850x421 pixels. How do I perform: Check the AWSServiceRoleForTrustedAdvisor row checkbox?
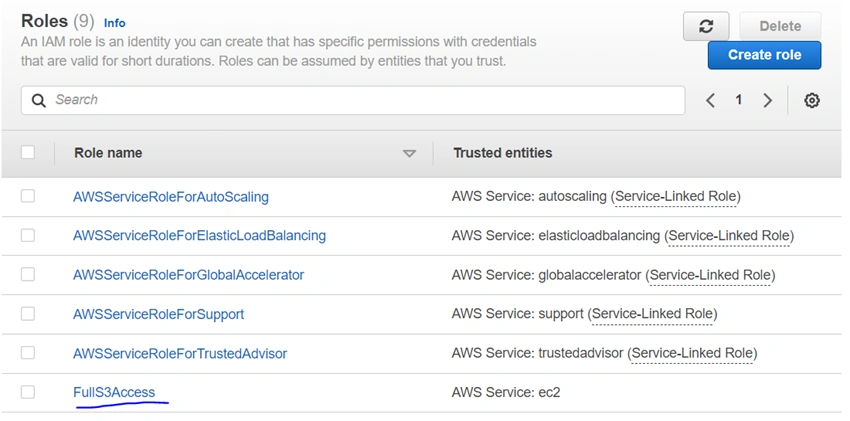pyautogui.click(x=28, y=353)
